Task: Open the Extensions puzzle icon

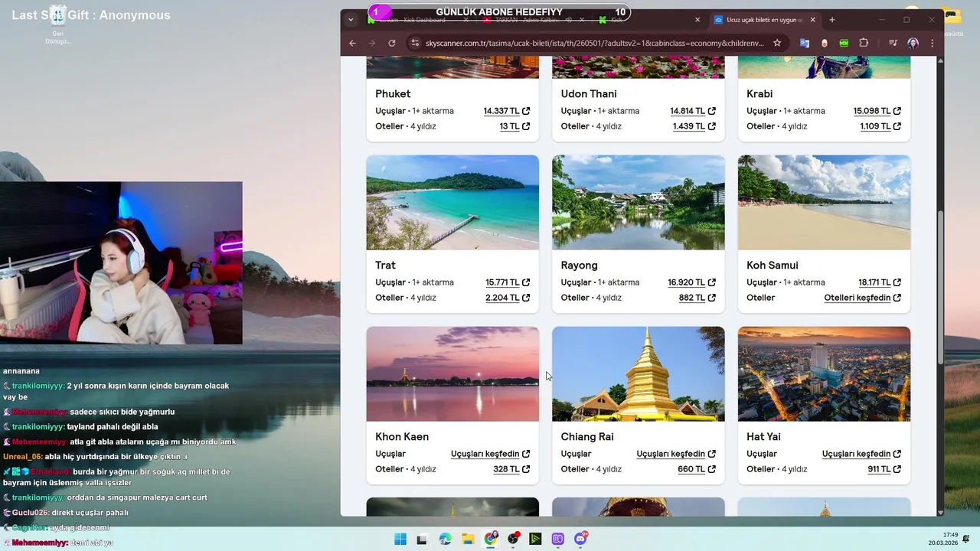Action: [x=864, y=43]
